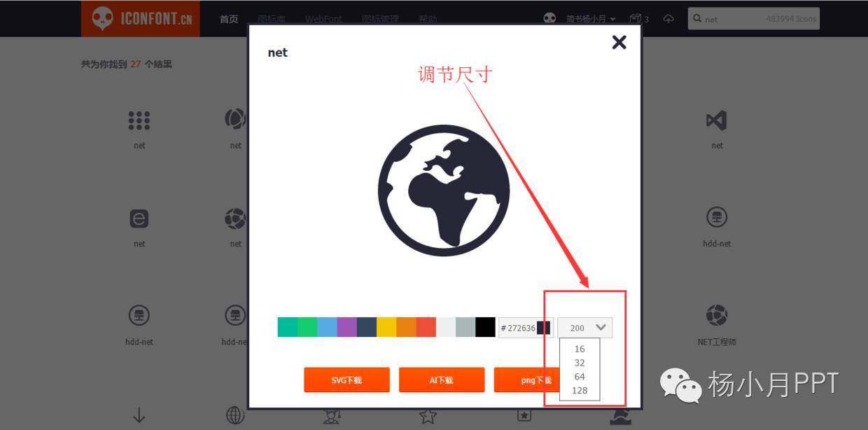Select the hdd-net icon on the right
This screenshot has width=868, height=430.
pyautogui.click(x=716, y=219)
